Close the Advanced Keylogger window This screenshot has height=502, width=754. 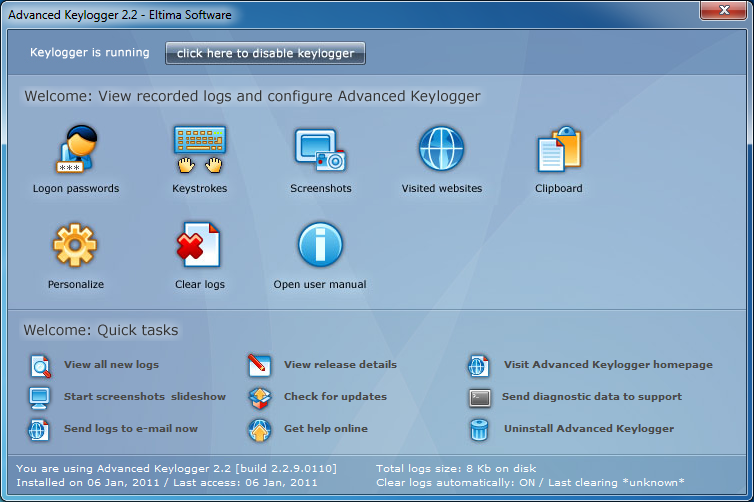pyautogui.click(x=723, y=11)
